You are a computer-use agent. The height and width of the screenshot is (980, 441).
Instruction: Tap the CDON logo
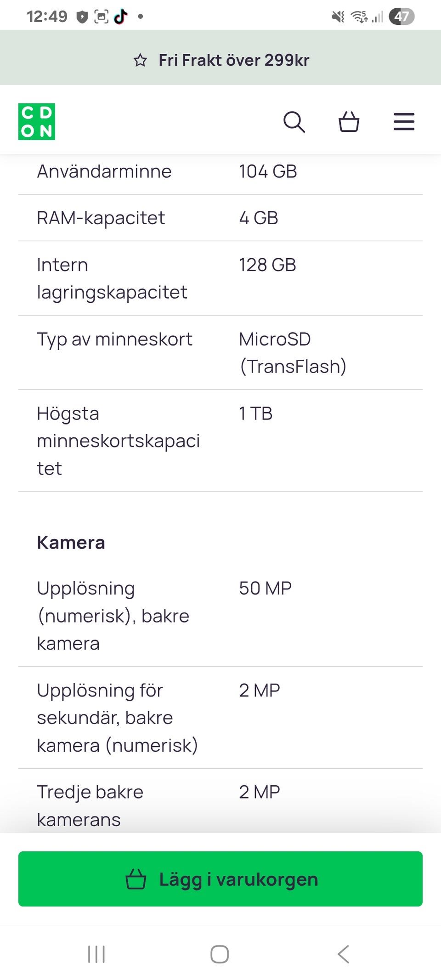[x=37, y=122]
